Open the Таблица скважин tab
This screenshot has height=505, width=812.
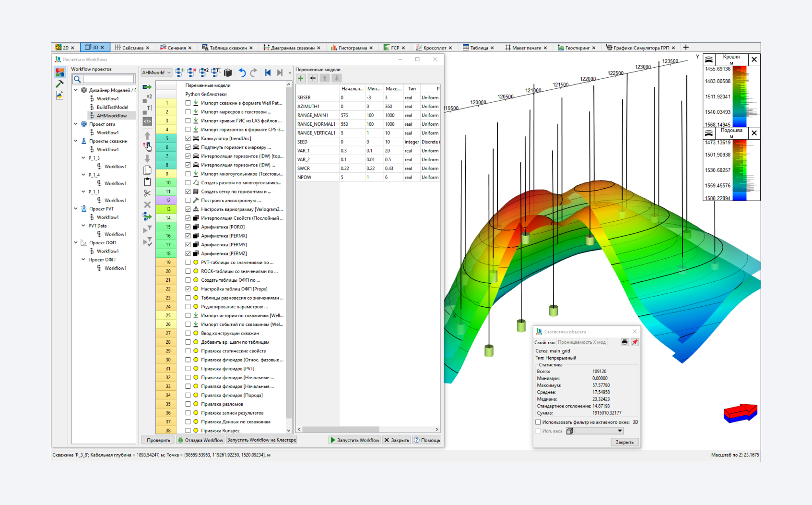click(x=227, y=48)
